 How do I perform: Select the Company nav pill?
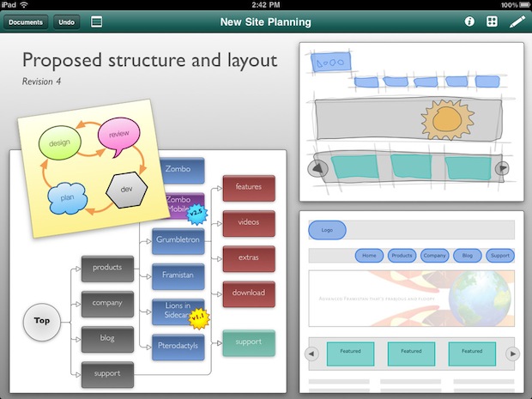tap(434, 256)
